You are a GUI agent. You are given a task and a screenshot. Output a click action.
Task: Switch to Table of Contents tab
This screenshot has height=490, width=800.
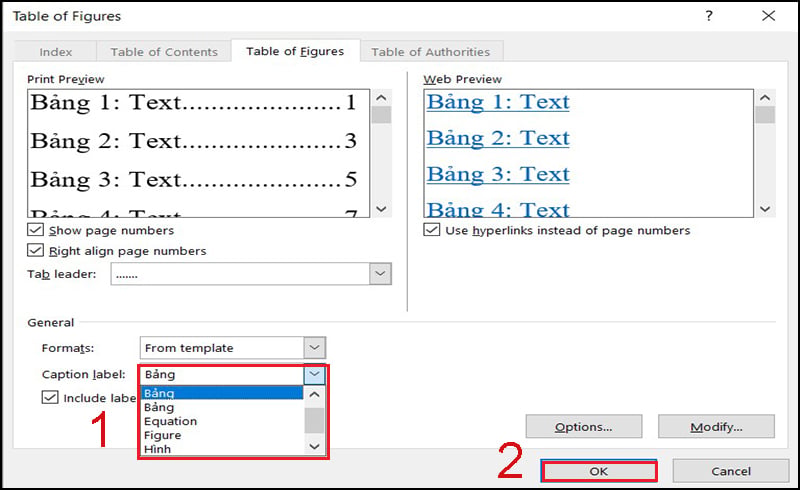[x=164, y=52]
